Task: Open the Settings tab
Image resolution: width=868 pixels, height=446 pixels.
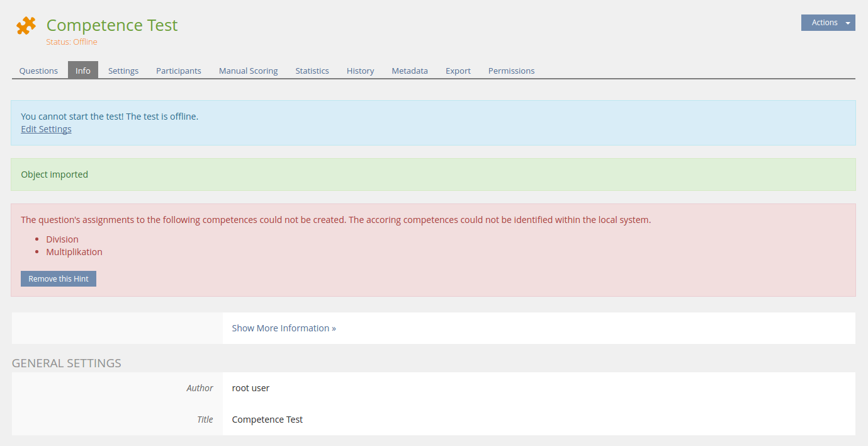Action: (x=123, y=71)
